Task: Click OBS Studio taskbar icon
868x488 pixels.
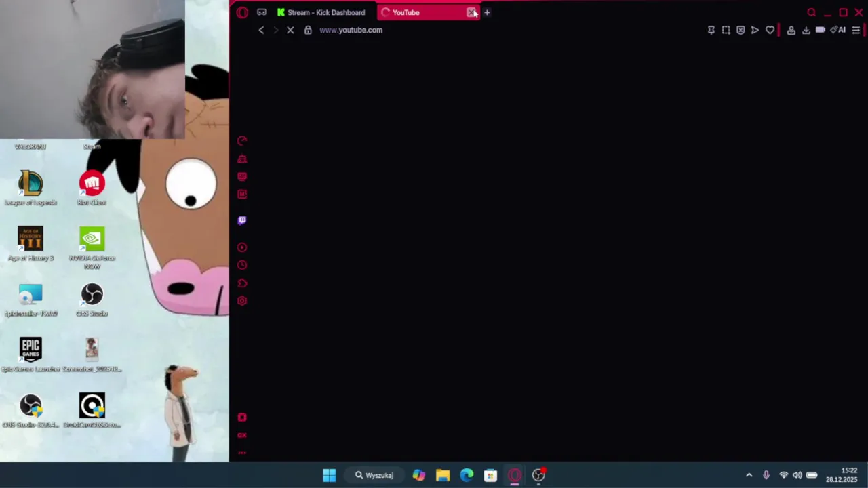Action: (x=538, y=475)
